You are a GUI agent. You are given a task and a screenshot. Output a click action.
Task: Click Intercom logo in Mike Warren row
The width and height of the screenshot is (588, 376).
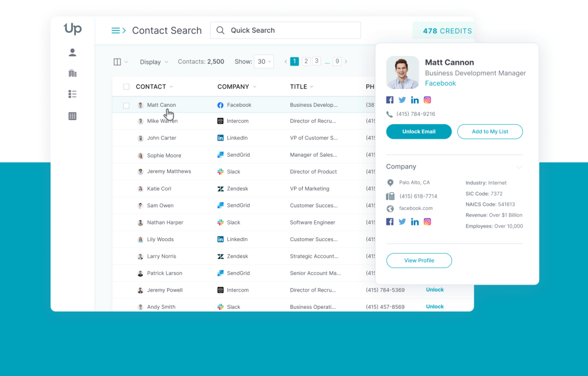click(x=220, y=121)
